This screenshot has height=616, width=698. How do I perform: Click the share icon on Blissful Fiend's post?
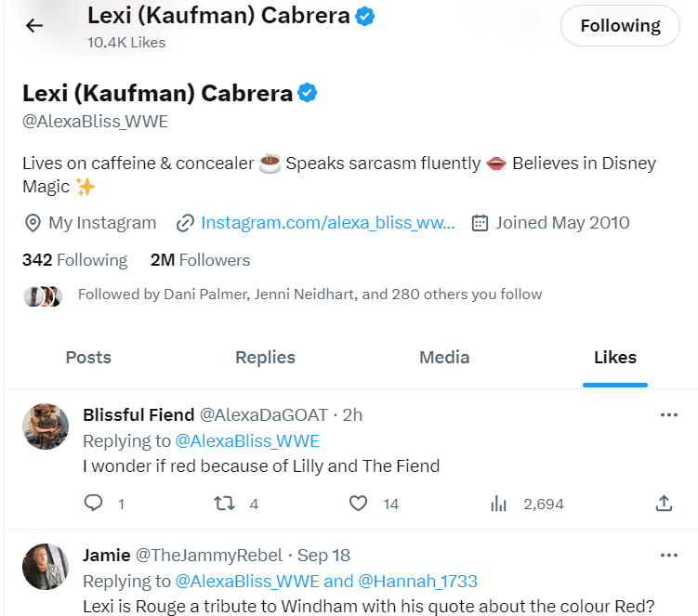[664, 504]
